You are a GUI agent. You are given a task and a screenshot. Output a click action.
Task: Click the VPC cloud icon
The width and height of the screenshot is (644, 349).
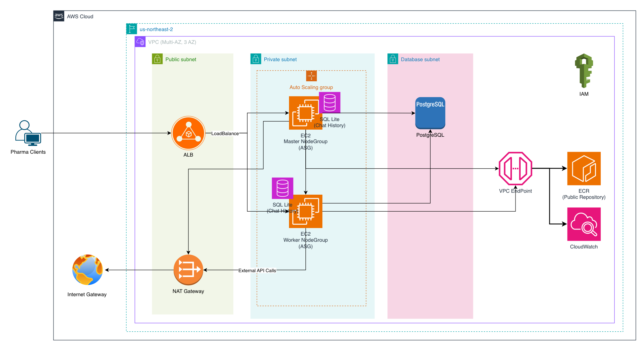coord(140,42)
